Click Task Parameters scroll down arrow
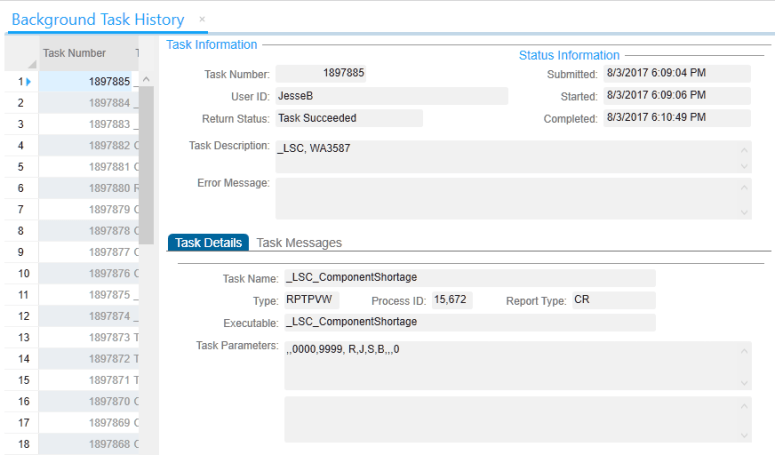 (x=743, y=383)
